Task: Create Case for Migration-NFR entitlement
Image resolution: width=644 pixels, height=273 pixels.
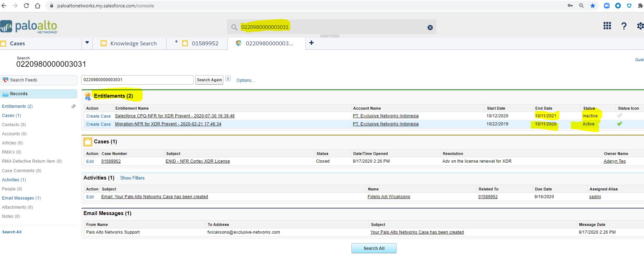Action: 98,124
